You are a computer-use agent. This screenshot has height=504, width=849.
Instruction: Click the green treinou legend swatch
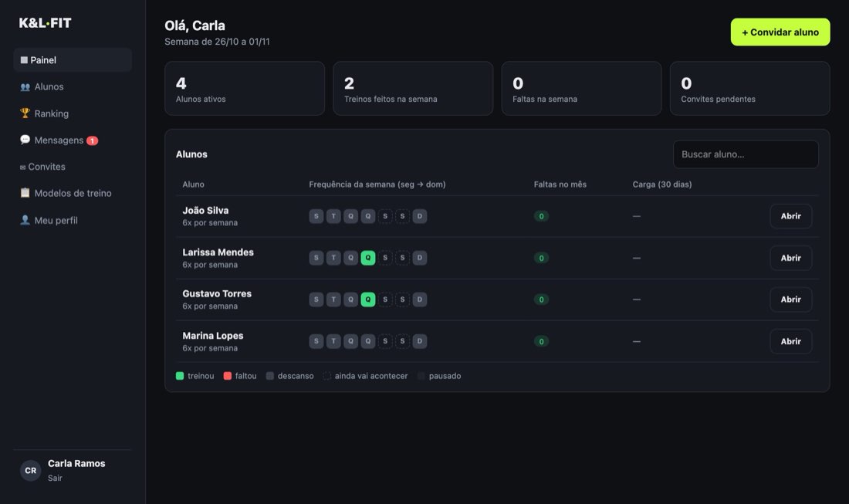[180, 376]
